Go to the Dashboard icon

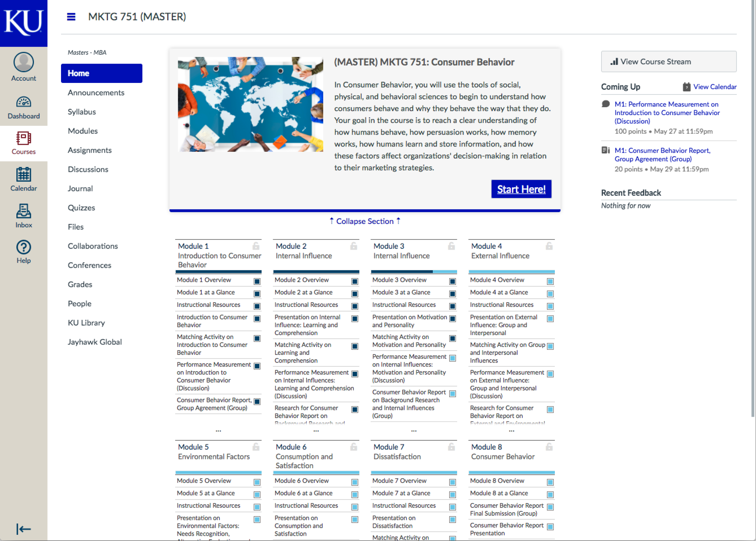(23, 102)
